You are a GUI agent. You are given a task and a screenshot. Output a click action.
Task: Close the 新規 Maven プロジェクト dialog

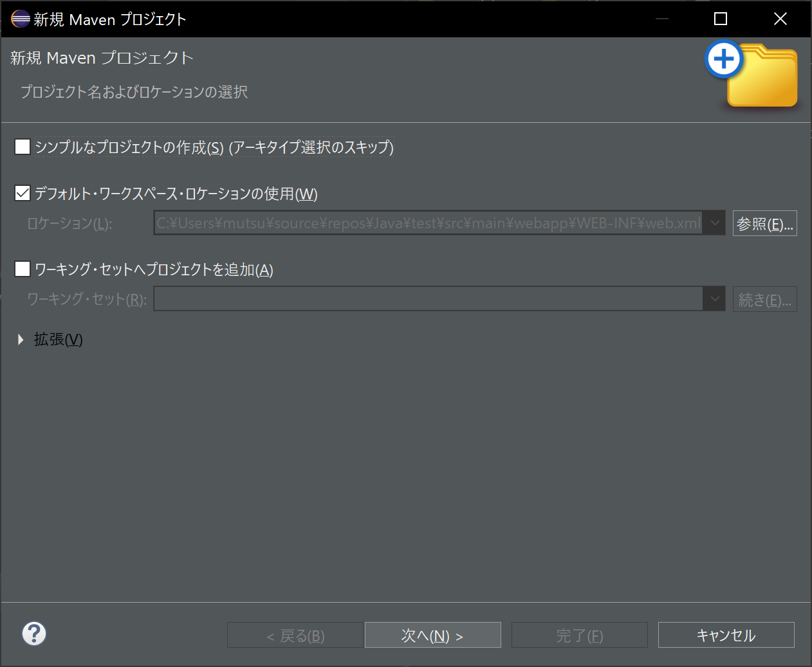point(780,19)
